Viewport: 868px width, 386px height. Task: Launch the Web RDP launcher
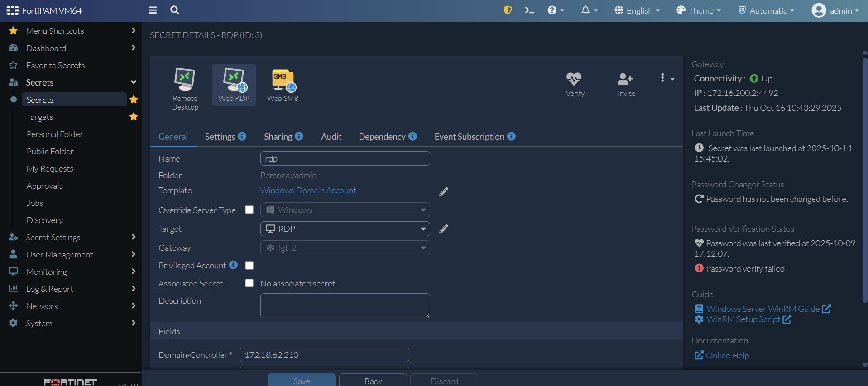click(234, 85)
